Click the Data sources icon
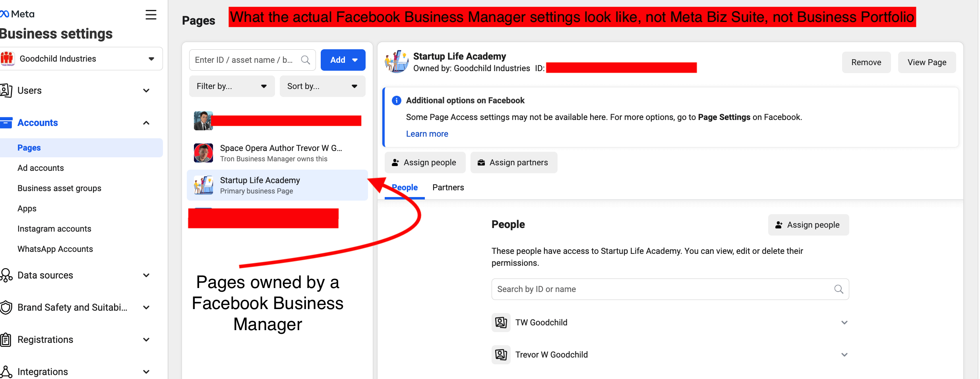 pos(6,275)
